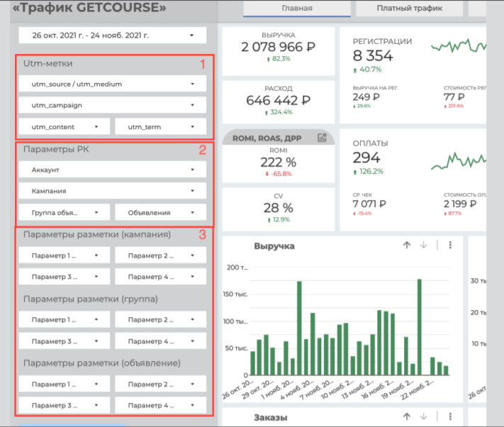Open Параметр 4 under Параметры разметки (объявление)
The height and width of the screenshot is (427, 504).
[x=161, y=405]
